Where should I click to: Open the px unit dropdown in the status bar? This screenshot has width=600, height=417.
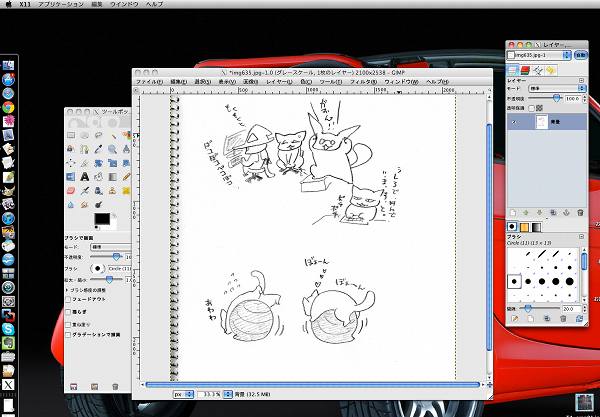pos(183,394)
